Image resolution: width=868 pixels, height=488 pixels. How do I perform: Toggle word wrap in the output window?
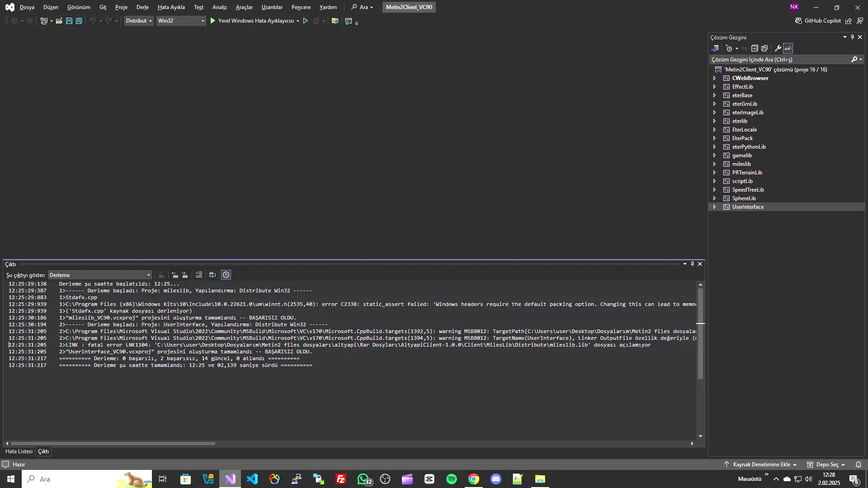pyautogui.click(x=212, y=275)
